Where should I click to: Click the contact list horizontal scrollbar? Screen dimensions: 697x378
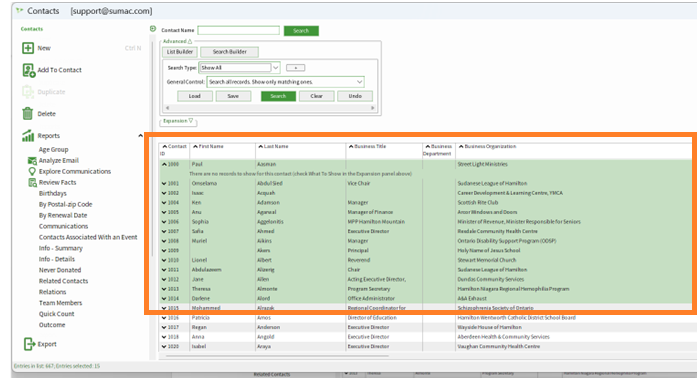(276, 356)
